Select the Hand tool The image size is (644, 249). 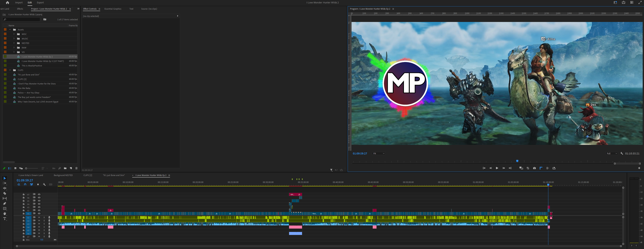click(5, 214)
